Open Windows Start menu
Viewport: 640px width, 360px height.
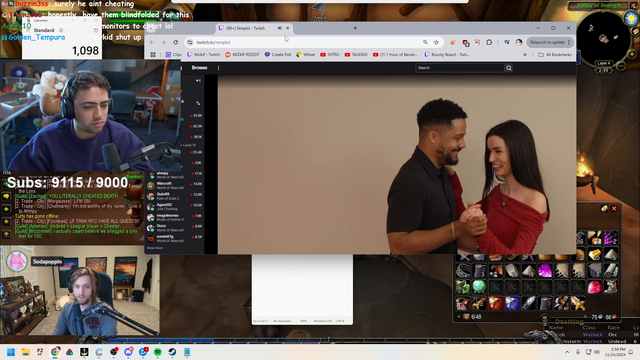[x=11, y=352]
